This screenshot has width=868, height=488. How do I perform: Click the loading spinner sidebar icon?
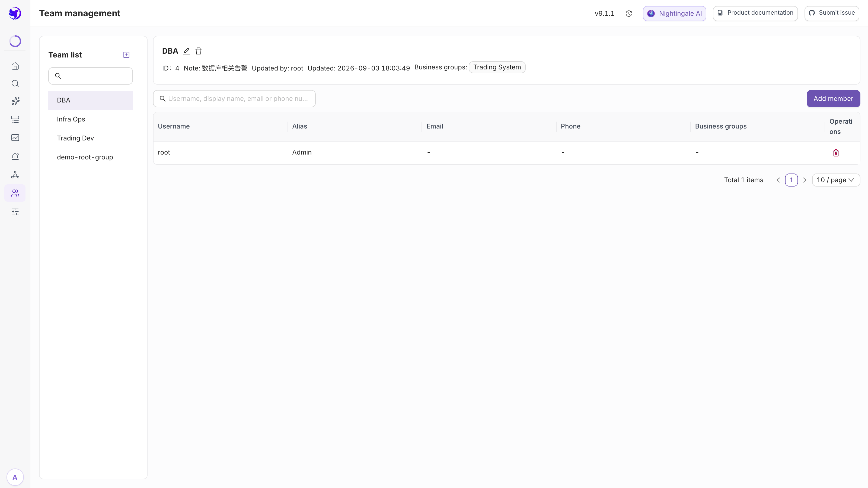[x=15, y=41]
